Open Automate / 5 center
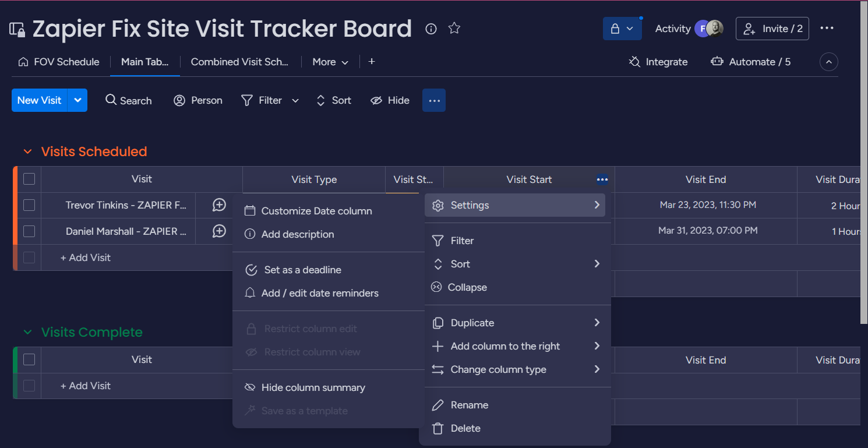Image resolution: width=868 pixels, height=448 pixels. pos(751,62)
